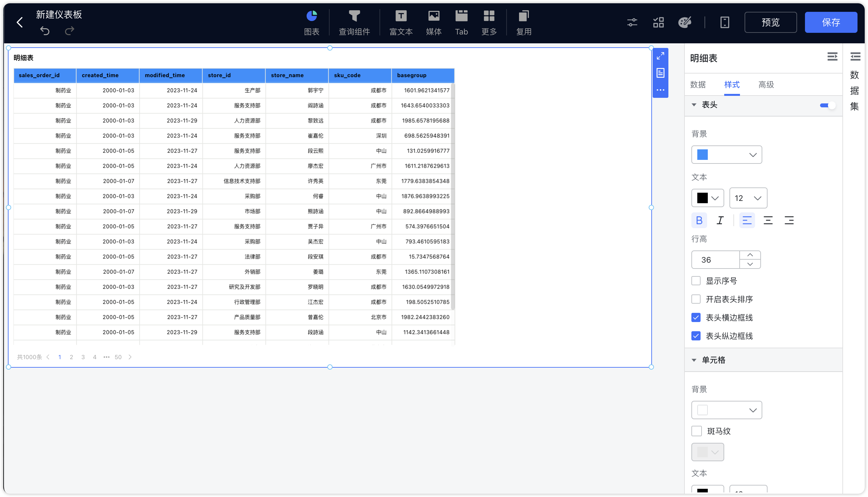868x497 pixels.
Task: Go to page 4 of table
Action: 95,357
